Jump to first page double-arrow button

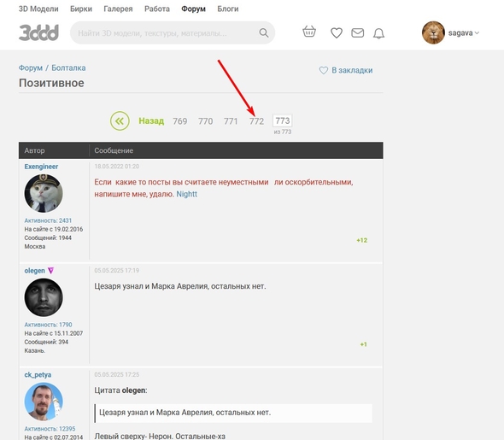120,120
